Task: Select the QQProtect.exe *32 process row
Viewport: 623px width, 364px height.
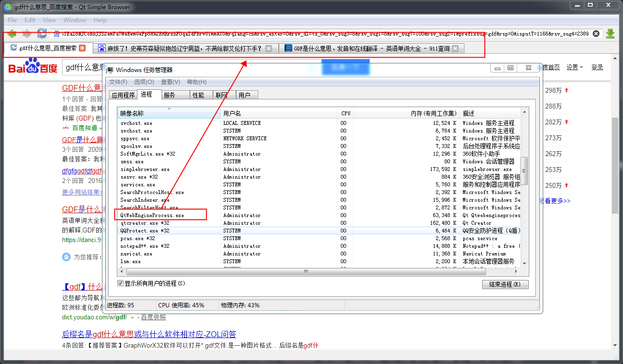Action: click(x=319, y=231)
